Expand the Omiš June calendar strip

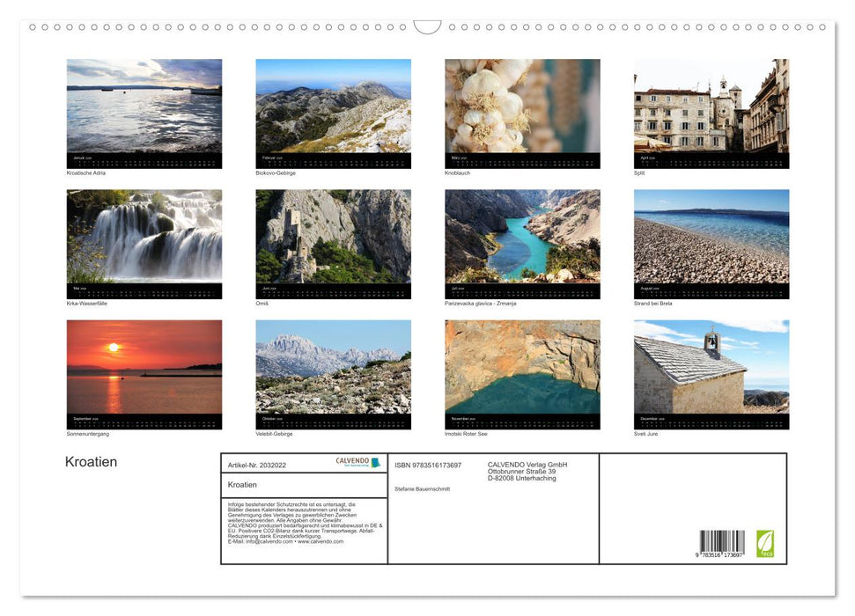point(333,290)
